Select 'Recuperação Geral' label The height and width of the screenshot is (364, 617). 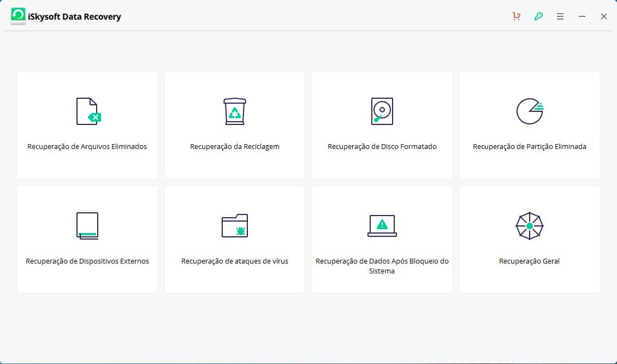tap(529, 261)
